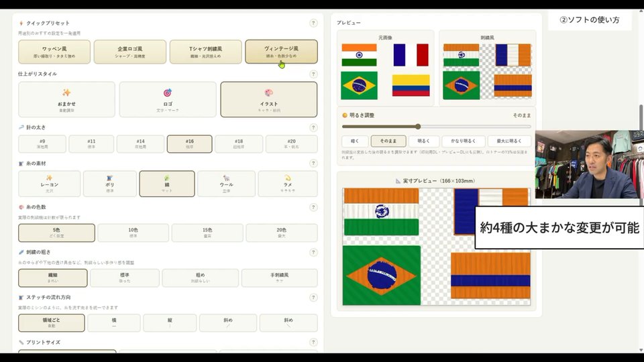Choose 粗め embroidery coarseness

coord(200,278)
